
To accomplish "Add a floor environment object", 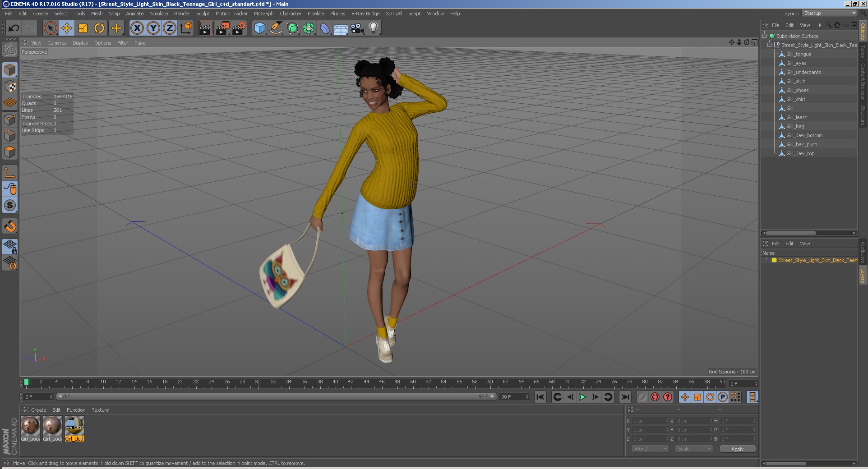I will coord(341,28).
